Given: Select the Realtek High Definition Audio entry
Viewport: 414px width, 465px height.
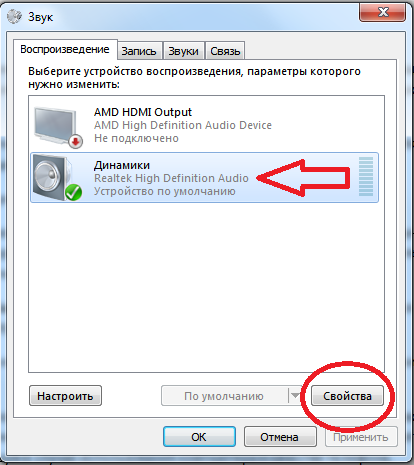Looking at the screenshot, I should click(x=171, y=178).
